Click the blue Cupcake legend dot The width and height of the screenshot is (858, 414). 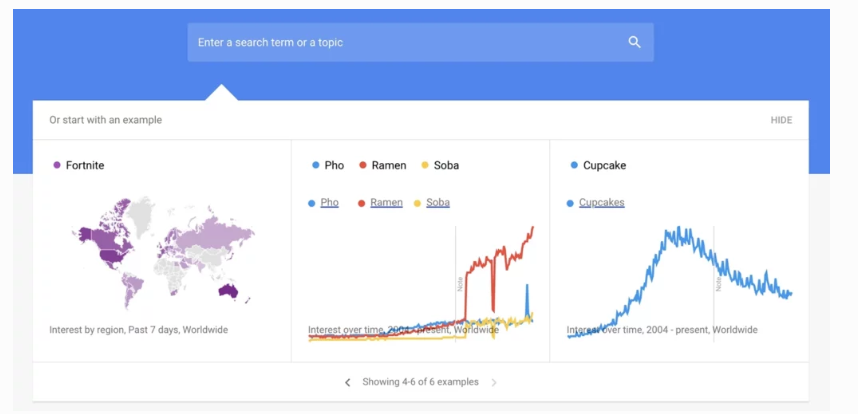click(x=573, y=165)
